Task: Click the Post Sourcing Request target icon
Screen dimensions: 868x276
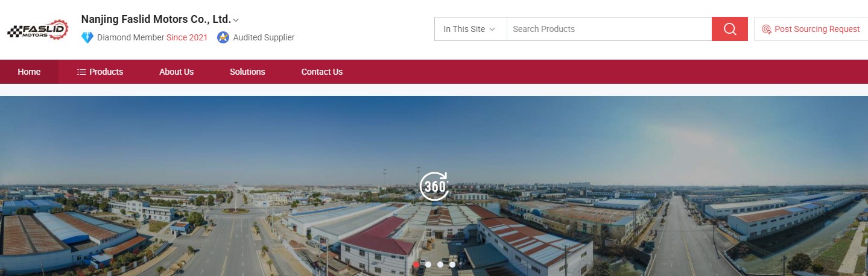Action: click(x=767, y=29)
